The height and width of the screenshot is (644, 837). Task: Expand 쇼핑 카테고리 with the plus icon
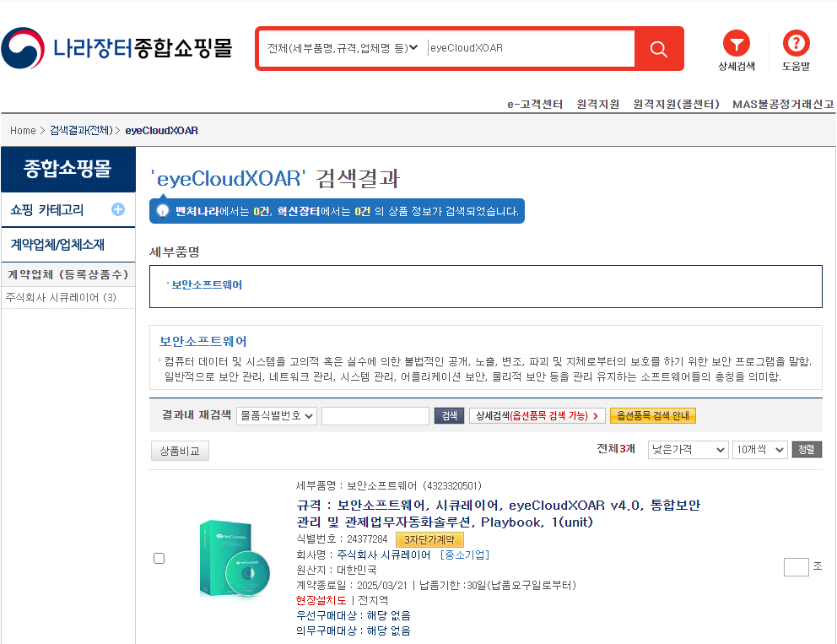(x=118, y=208)
